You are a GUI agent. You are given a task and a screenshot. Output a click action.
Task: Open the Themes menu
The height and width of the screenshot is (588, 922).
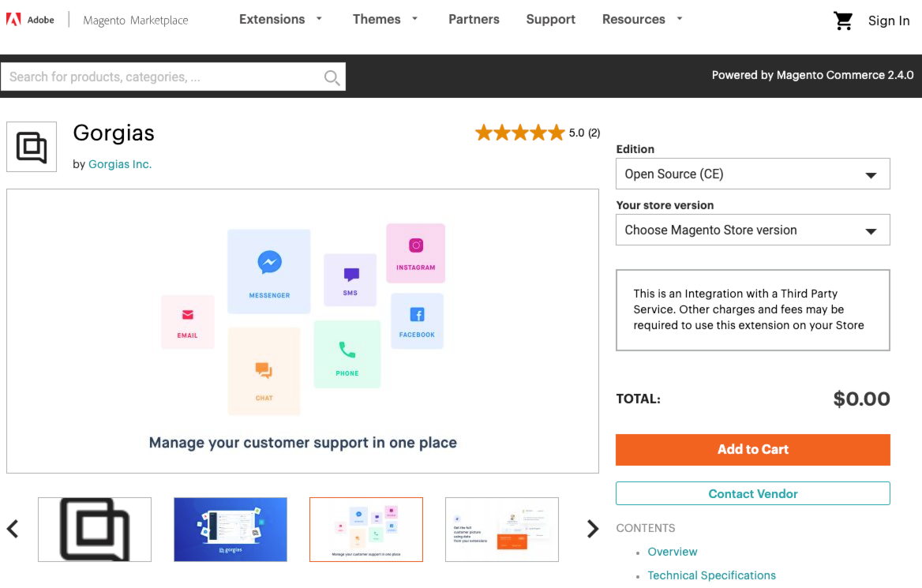pyautogui.click(x=385, y=20)
